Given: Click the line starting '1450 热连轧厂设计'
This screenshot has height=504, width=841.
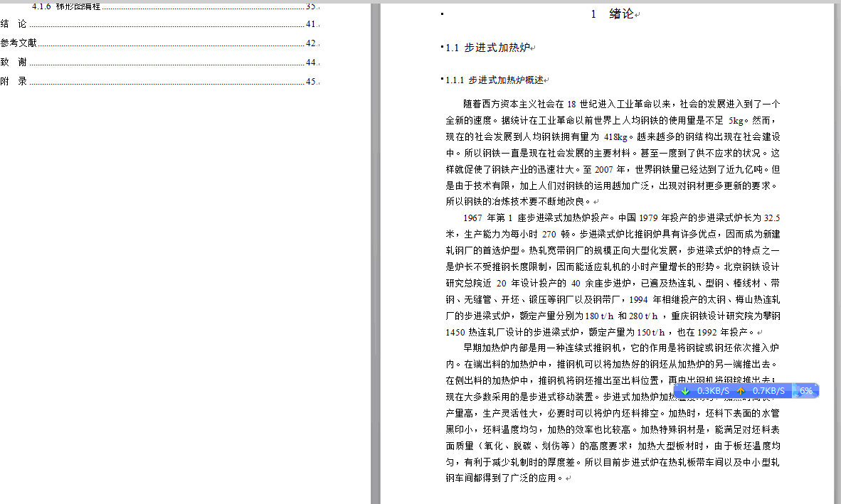Looking at the screenshot, I should pos(601,332).
